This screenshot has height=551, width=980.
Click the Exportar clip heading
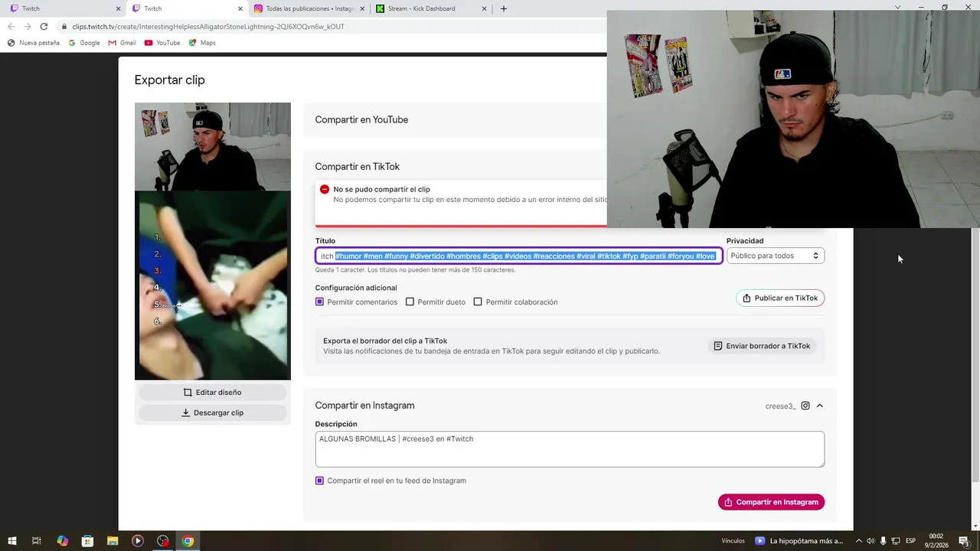click(169, 80)
